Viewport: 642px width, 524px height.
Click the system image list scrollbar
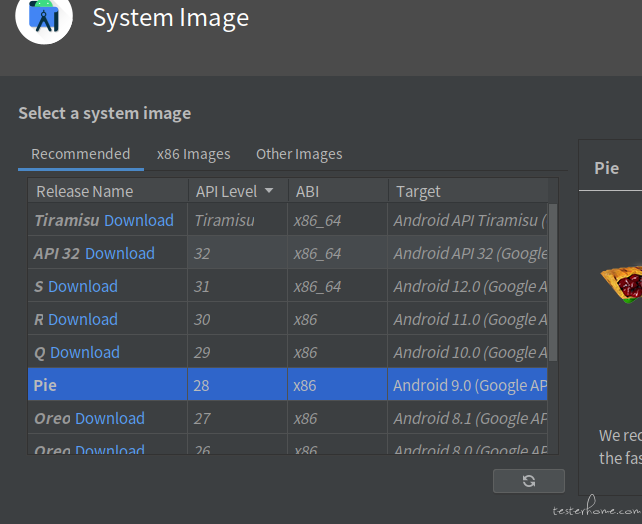point(553,282)
